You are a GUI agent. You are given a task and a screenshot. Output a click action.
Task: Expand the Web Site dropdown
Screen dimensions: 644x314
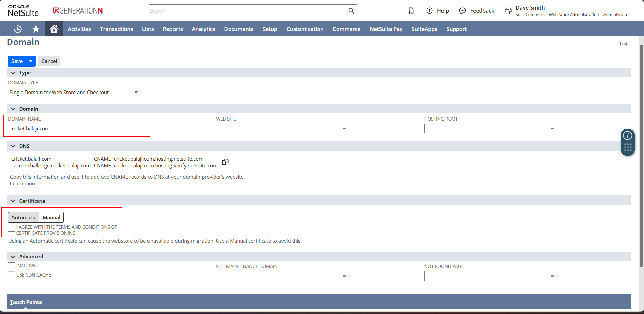click(x=282, y=129)
